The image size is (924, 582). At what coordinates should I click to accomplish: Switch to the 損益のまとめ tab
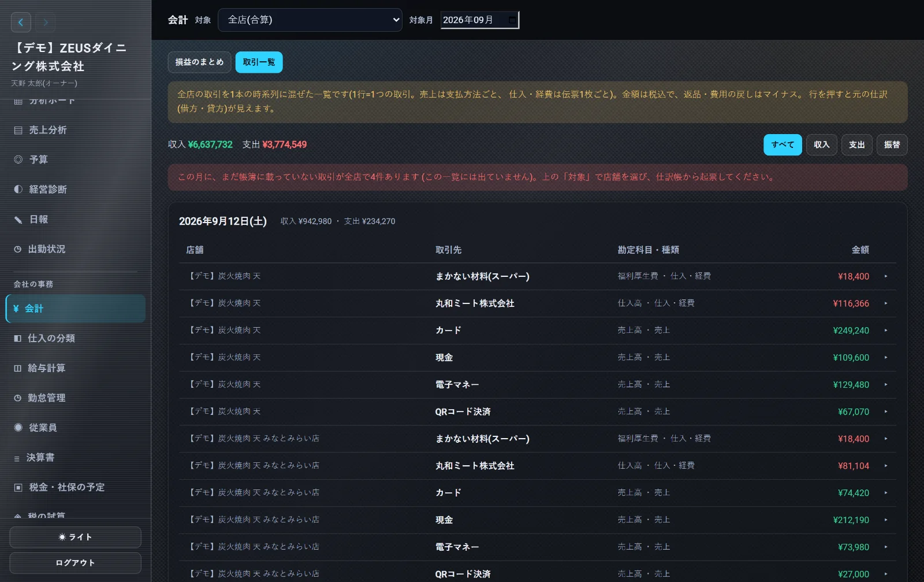pyautogui.click(x=199, y=62)
